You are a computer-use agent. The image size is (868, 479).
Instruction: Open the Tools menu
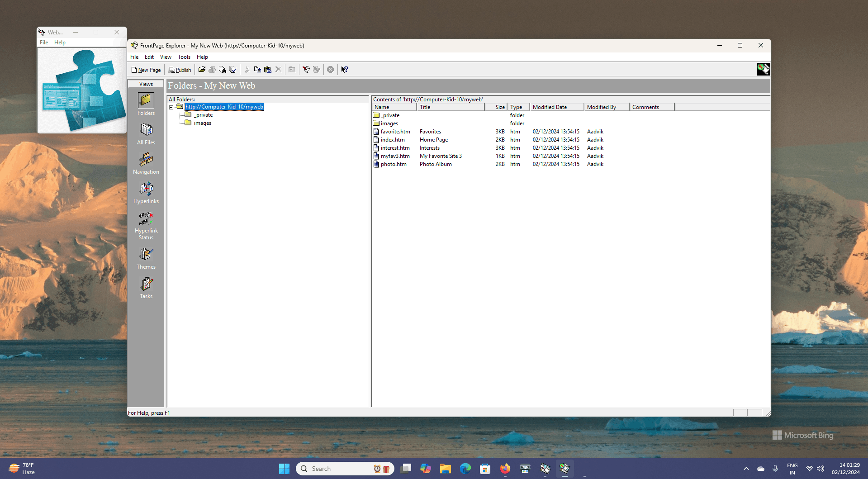pos(184,57)
